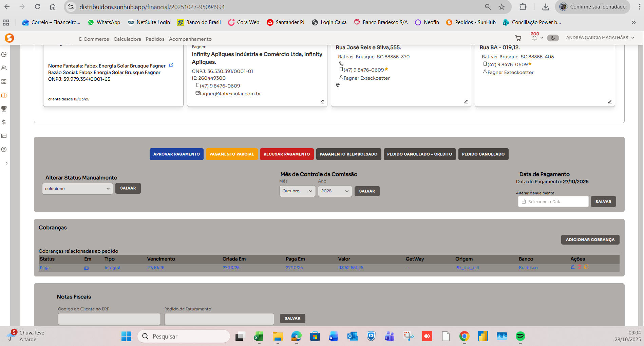Open the Ano dropdown showing 2025

point(335,191)
